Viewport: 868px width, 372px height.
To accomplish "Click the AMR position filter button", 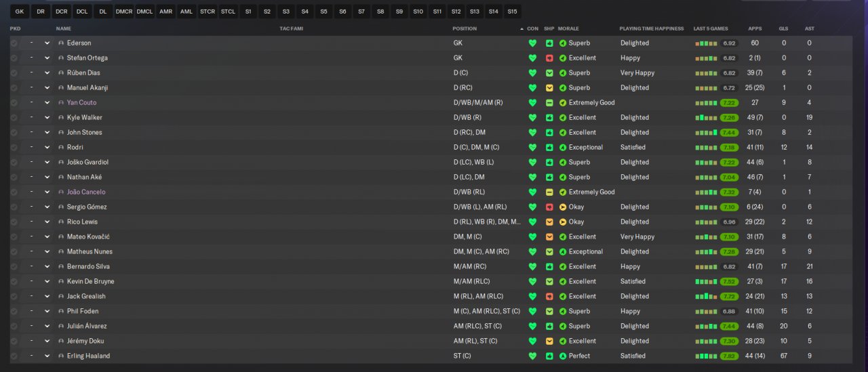I will 165,12.
